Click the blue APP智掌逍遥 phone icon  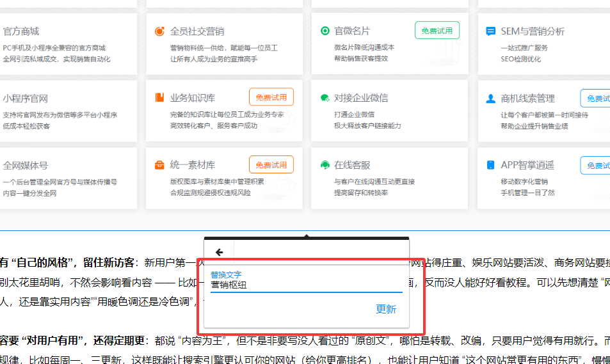[490, 165]
